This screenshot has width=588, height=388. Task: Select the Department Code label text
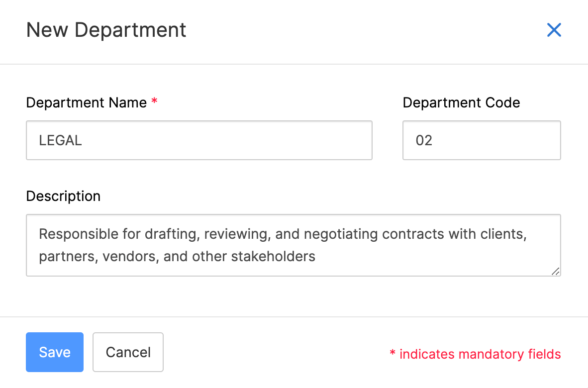tap(461, 103)
